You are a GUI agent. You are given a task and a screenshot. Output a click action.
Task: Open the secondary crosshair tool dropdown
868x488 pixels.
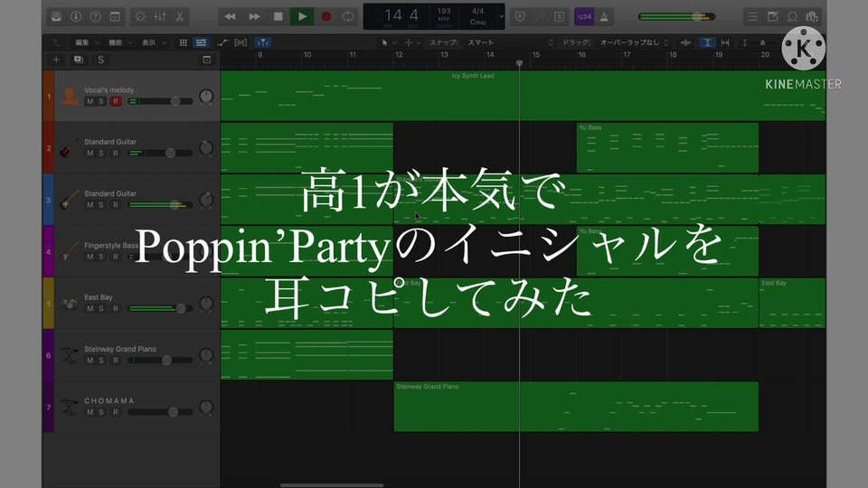[413, 42]
